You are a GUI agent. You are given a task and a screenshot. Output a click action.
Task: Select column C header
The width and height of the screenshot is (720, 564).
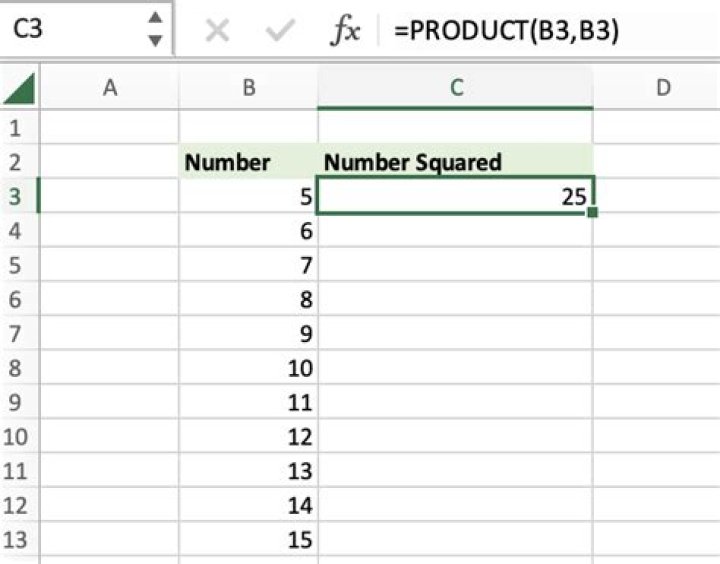[455, 88]
